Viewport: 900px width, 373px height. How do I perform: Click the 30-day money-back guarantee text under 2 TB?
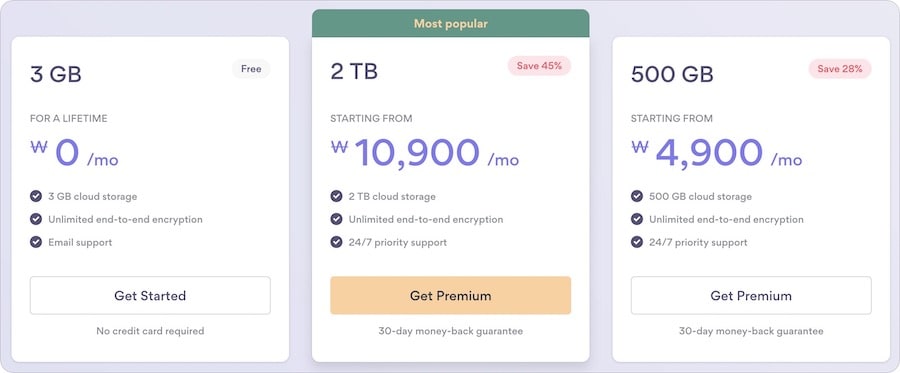point(451,331)
